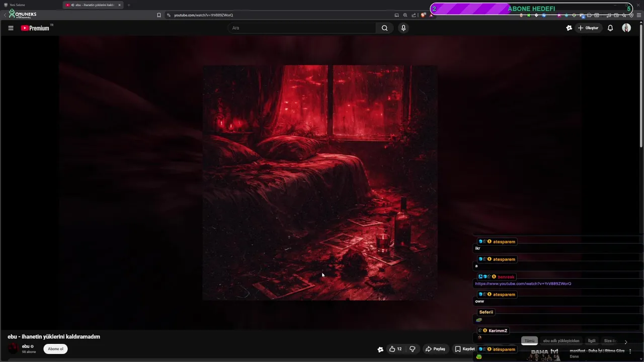Screen dimensions: 644x362
Task: Open the account avatar menu
Action: (626, 28)
